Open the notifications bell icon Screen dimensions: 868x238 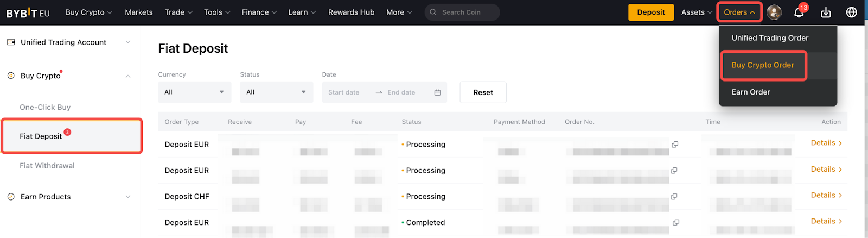[x=799, y=12]
